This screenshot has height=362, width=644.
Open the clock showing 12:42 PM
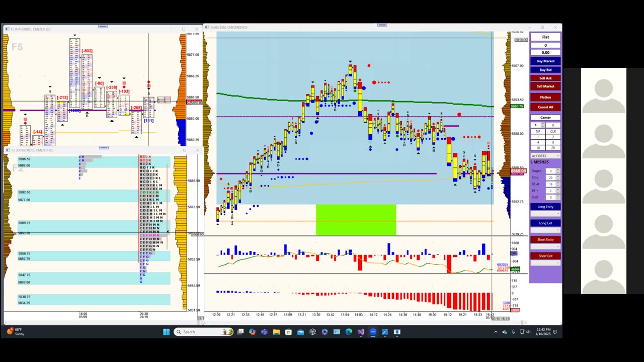tap(543, 332)
